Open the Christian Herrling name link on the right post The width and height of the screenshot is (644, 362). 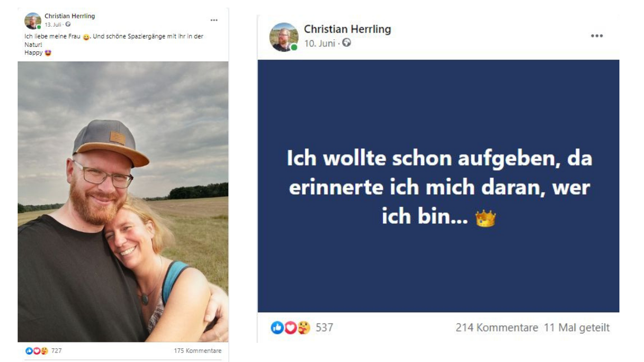pyautogui.click(x=347, y=29)
